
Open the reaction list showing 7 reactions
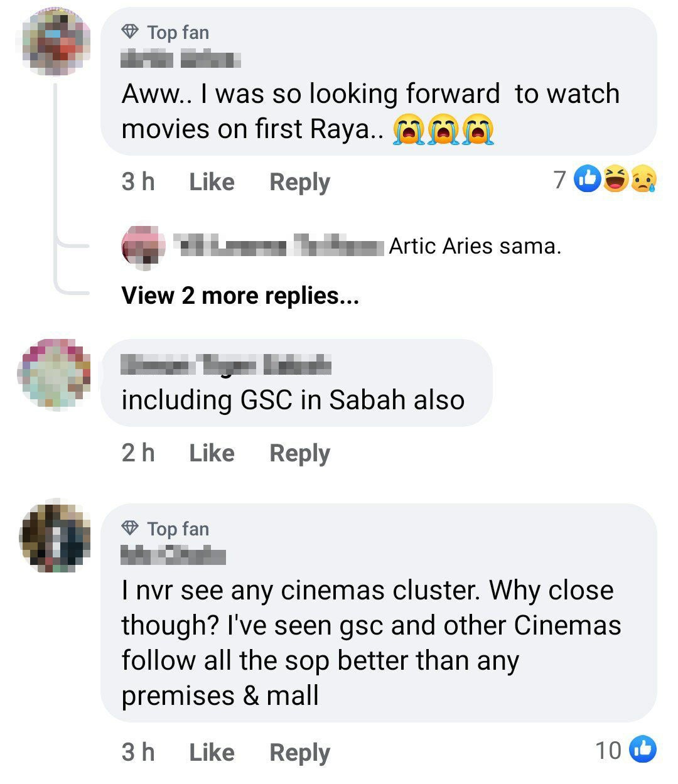click(559, 180)
